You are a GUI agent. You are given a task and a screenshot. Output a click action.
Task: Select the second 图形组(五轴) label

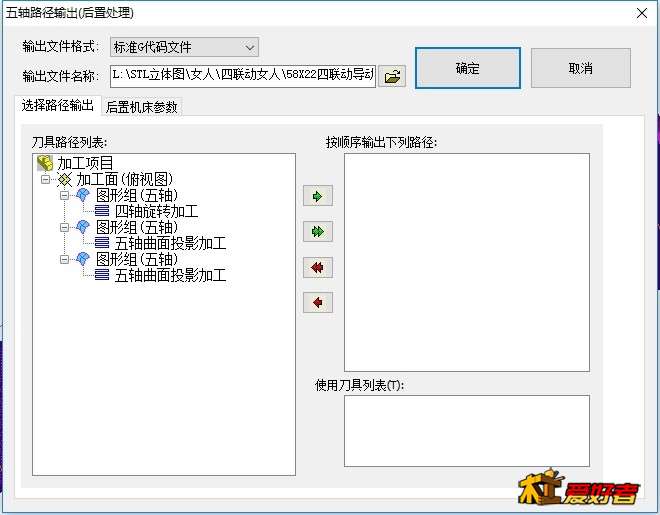pyautogui.click(x=137, y=227)
